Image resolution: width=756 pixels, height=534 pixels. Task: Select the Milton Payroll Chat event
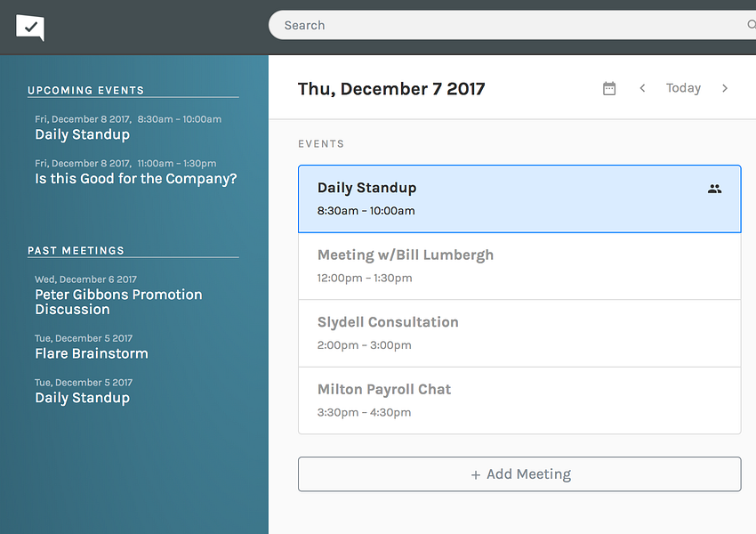click(519, 400)
